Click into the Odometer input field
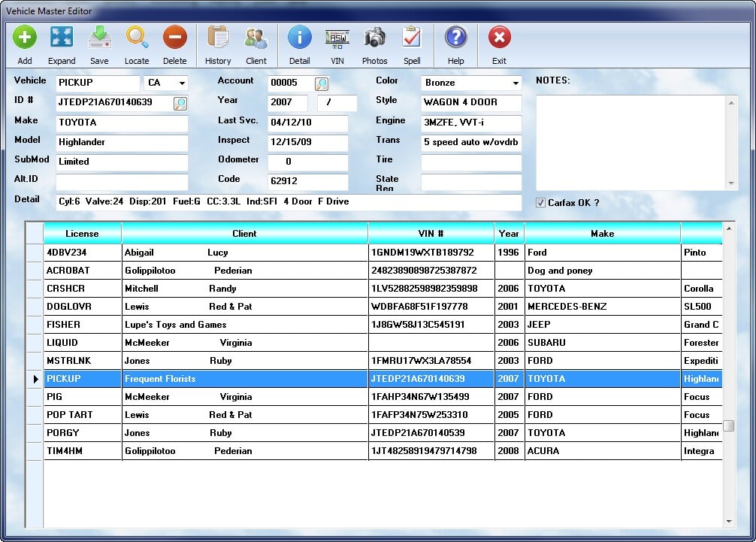The image size is (756, 542). 308,162
